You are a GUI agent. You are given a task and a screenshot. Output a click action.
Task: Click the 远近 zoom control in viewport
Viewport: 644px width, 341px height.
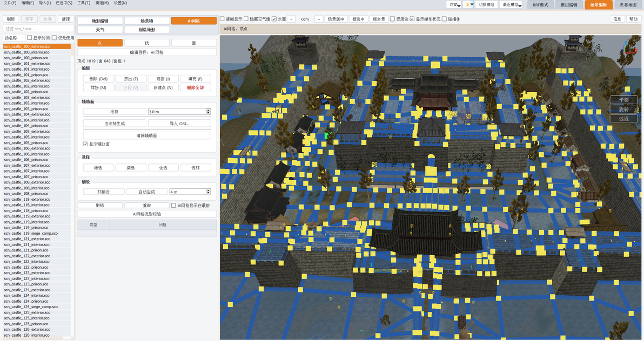pos(623,119)
